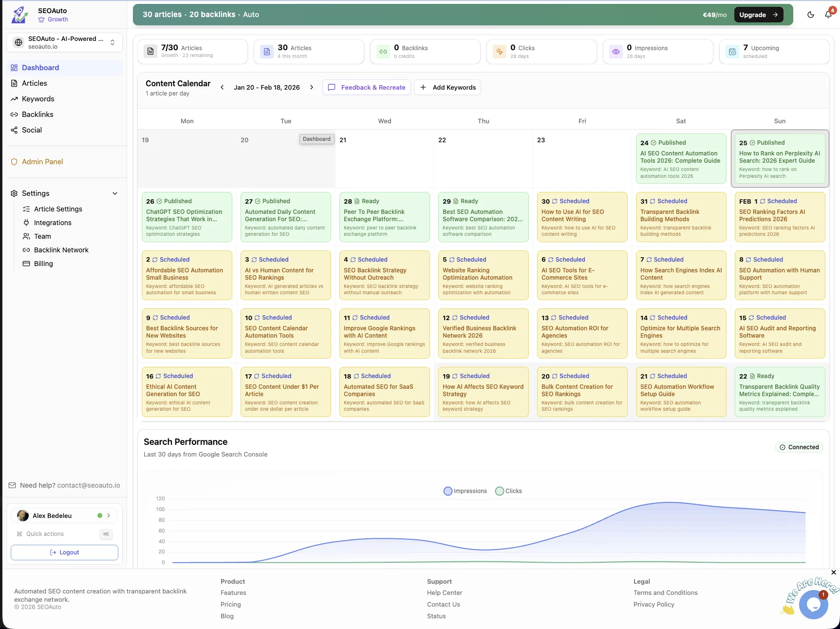Screen dimensions: 840x629
Task: Click the Impressions eye icon
Action: point(616,52)
